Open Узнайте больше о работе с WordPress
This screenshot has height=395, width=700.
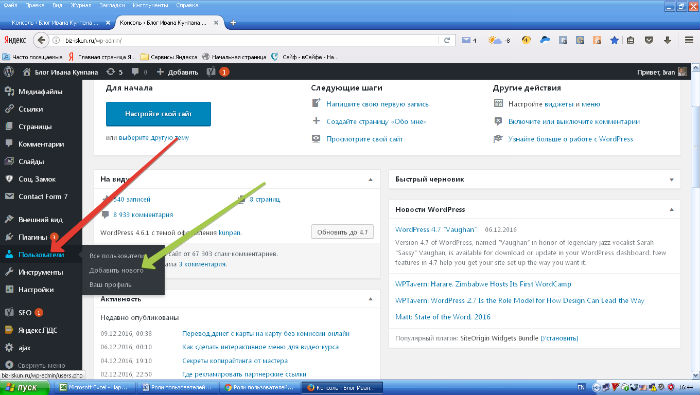coord(571,139)
